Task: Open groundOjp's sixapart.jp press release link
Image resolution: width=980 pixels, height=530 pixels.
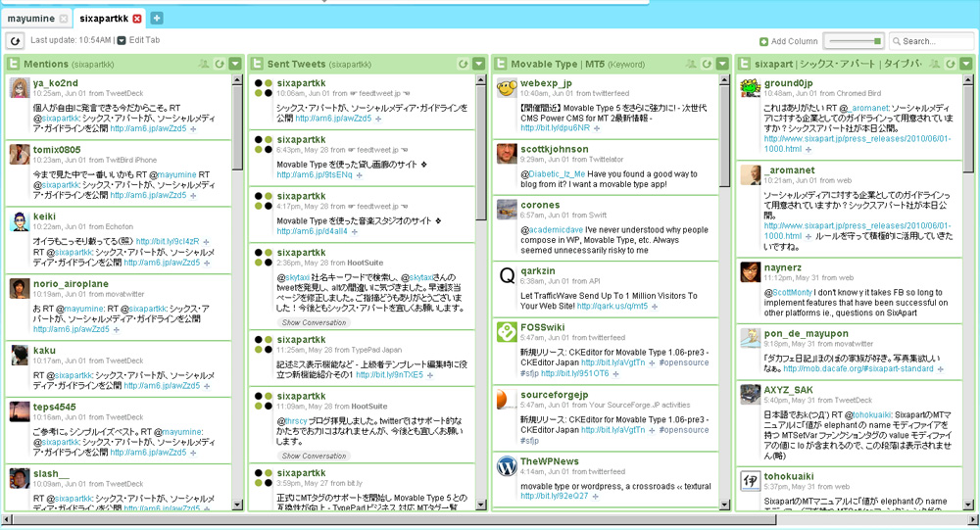Action: (857, 144)
